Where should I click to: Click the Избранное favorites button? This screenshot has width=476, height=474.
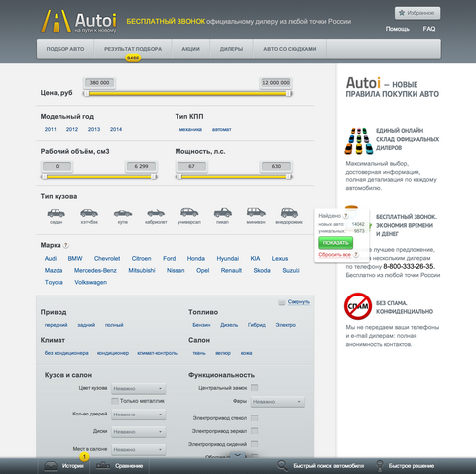point(417,13)
